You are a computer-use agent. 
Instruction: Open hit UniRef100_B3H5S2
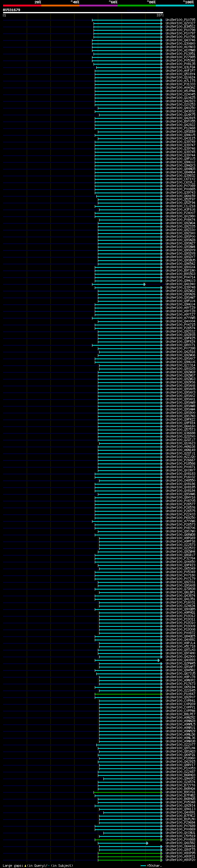tap(180, 26)
